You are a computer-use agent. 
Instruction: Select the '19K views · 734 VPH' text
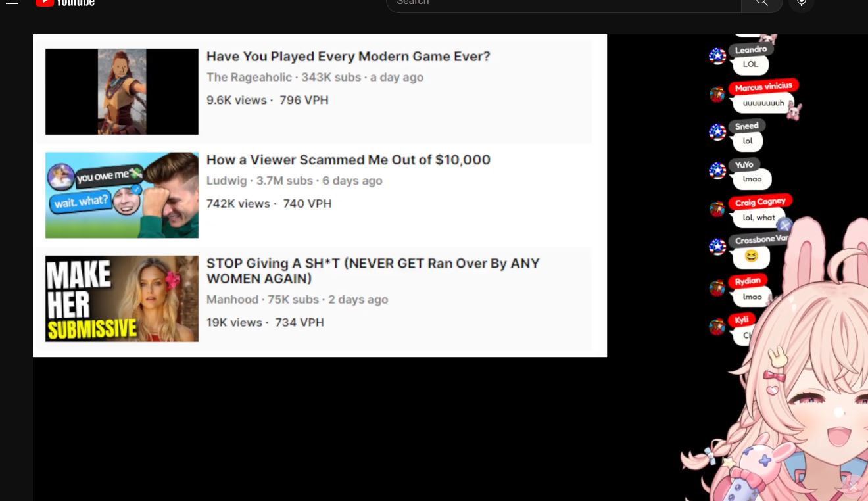[x=265, y=322]
